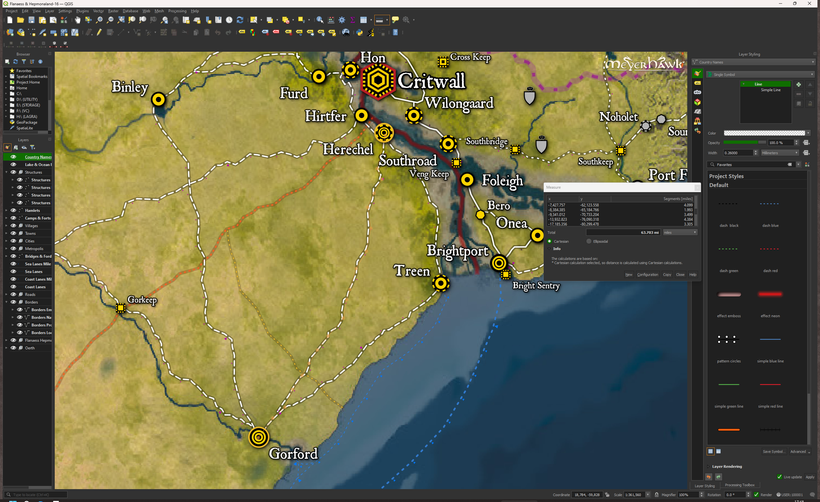Click the Open Project folder icon
820x502 pixels.
20,20
